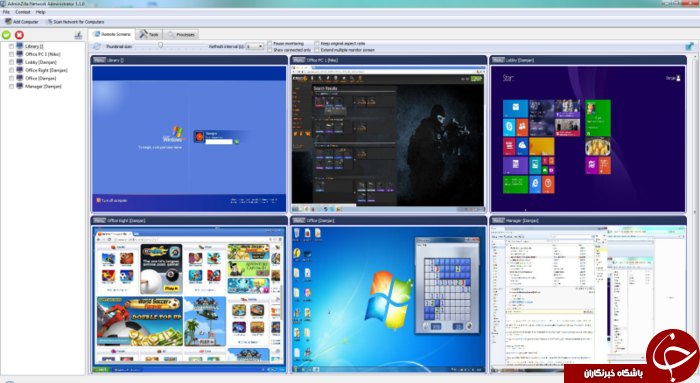Open the Menu button on the Office PC 1 panel
700x383 pixels.
(x=299, y=60)
